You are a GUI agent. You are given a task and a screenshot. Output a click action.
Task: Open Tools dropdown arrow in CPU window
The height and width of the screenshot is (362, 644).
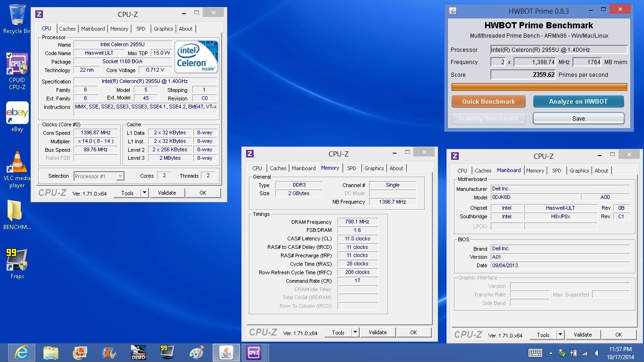point(144,193)
